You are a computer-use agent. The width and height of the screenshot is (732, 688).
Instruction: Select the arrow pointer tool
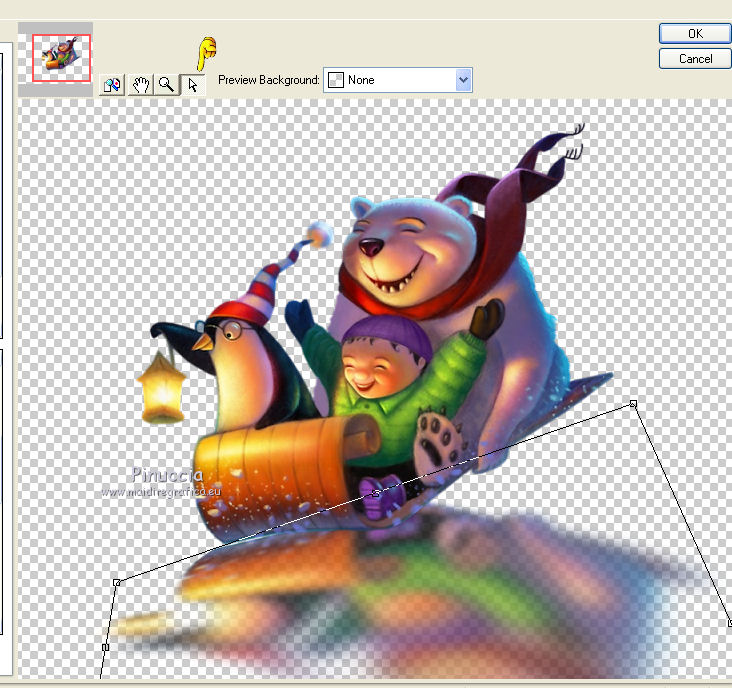192,84
